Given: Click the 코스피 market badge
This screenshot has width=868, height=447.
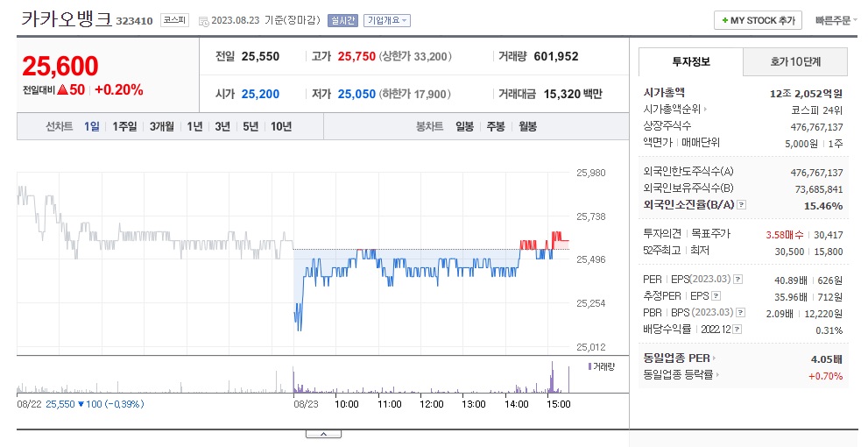Looking at the screenshot, I should coord(175,20).
